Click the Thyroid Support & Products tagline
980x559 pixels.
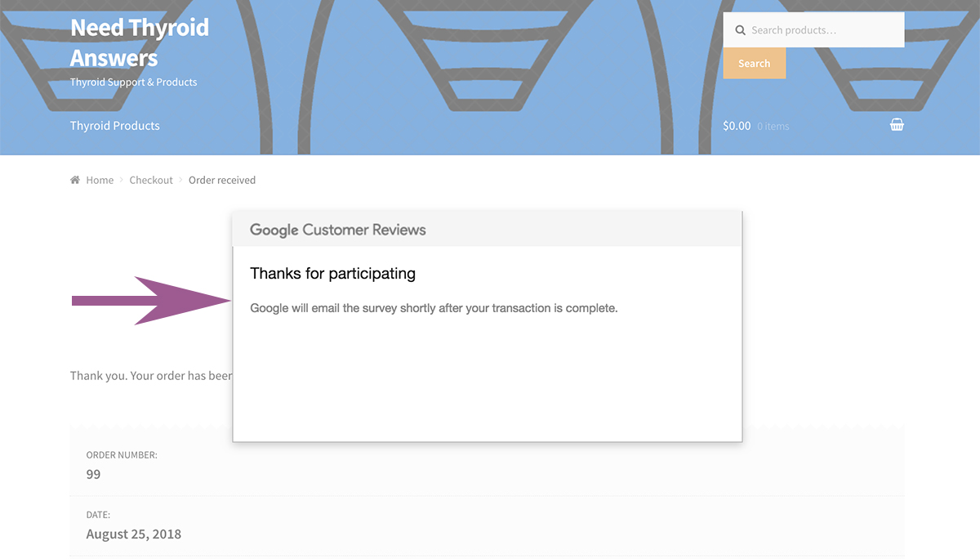(x=133, y=82)
